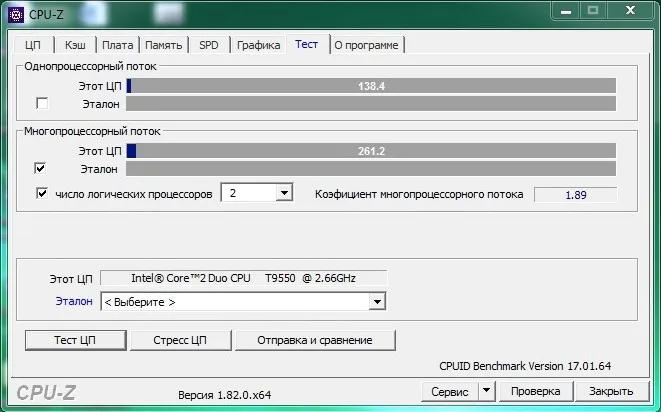Click the maximize window button

[x=593, y=11]
